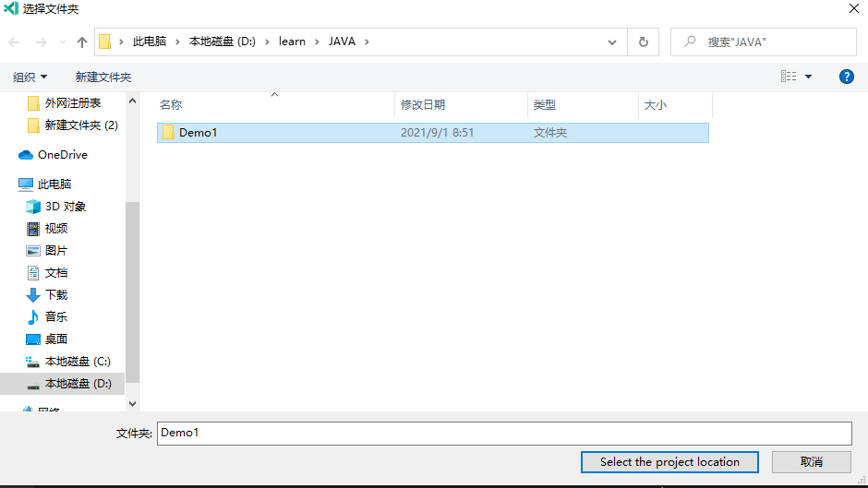The image size is (868, 488).
Task: Open recent locations dropdown arrow
Action: [63, 42]
